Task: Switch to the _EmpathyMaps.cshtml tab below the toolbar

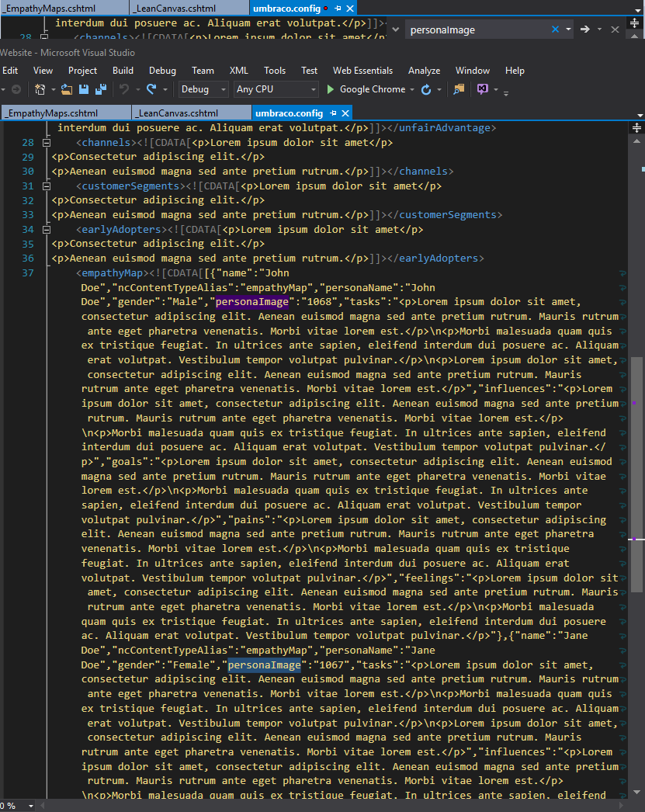Action: coord(66,113)
